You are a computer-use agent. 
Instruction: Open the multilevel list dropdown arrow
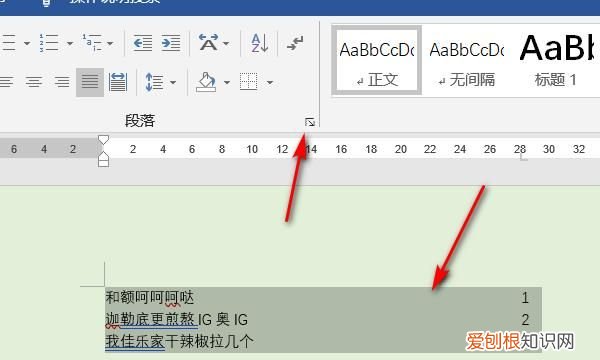(x=110, y=43)
